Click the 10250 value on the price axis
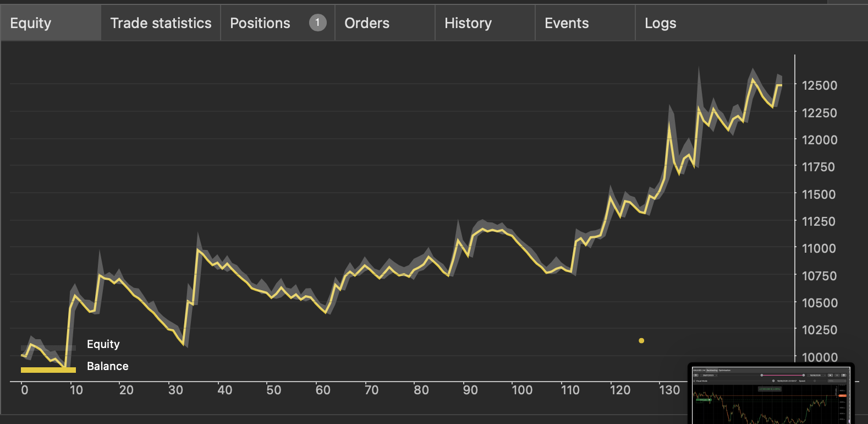868x424 pixels. (820, 330)
